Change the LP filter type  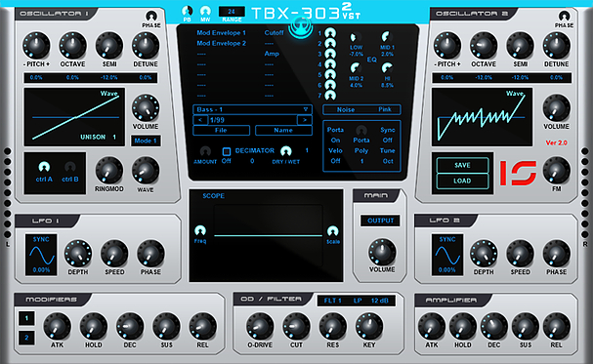[x=358, y=301]
